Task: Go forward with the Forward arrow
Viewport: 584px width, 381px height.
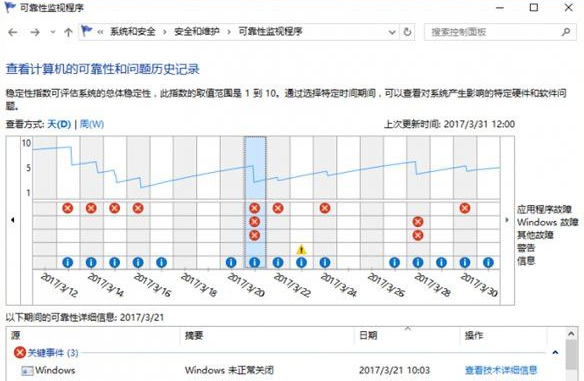Action: click(35, 32)
